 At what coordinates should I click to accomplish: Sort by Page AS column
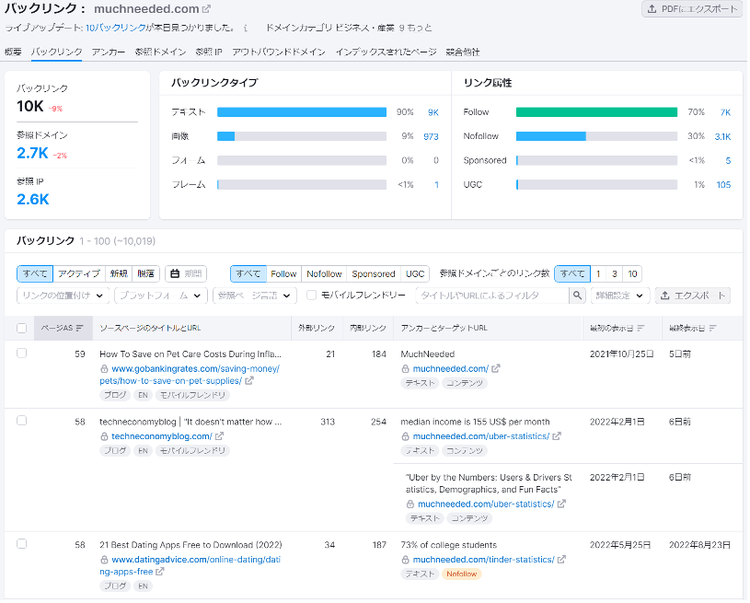(x=63, y=329)
